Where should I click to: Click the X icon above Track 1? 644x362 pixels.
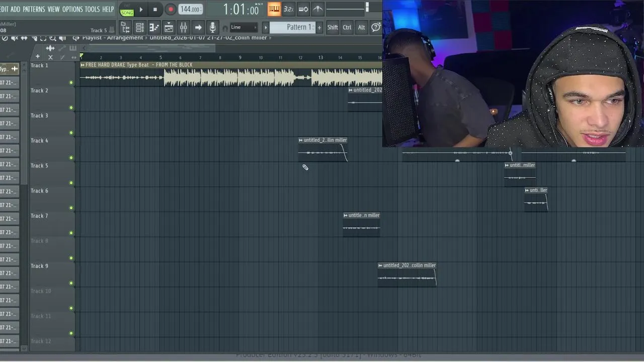[50, 57]
